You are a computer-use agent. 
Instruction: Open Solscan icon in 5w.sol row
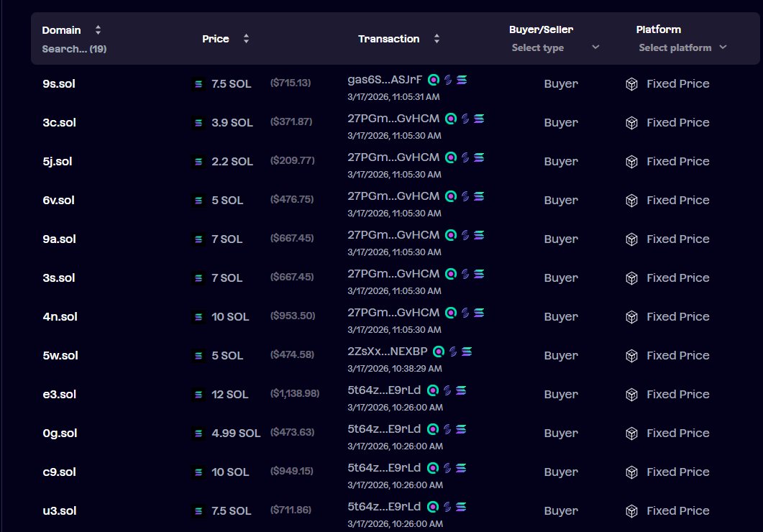[x=439, y=352]
